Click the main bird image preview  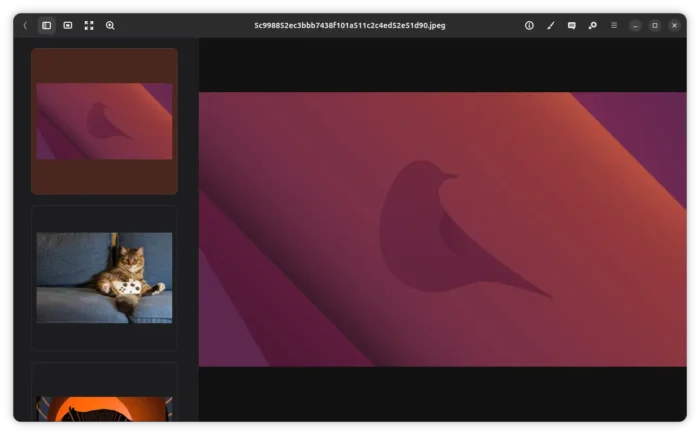[442, 229]
